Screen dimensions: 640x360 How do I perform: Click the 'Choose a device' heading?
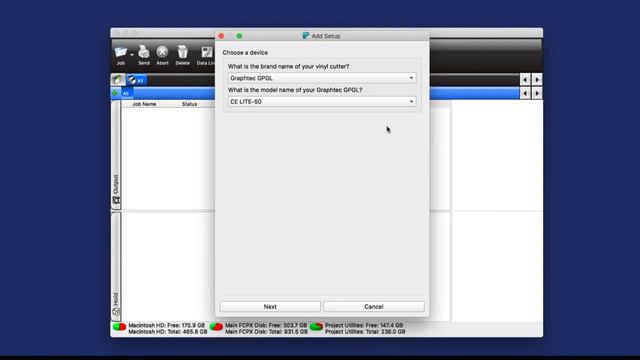tap(245, 53)
